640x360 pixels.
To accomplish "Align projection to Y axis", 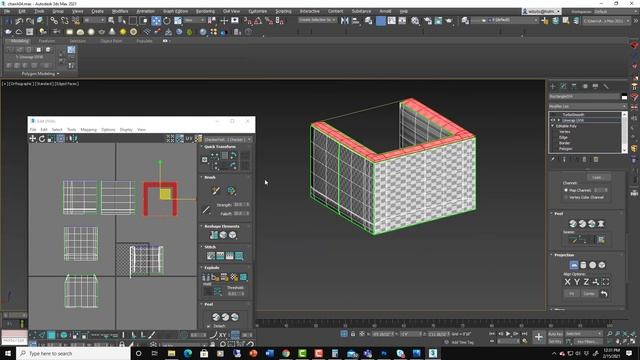I will [577, 282].
